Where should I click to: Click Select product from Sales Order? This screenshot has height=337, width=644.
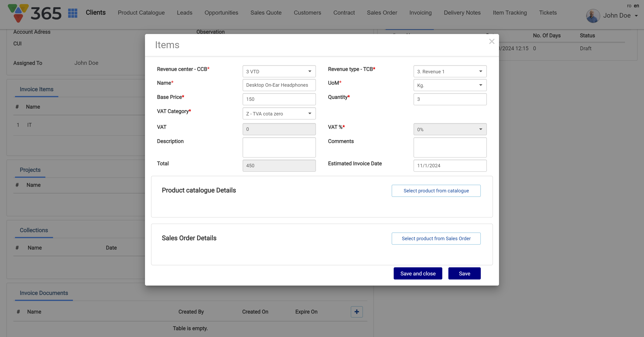click(436, 239)
